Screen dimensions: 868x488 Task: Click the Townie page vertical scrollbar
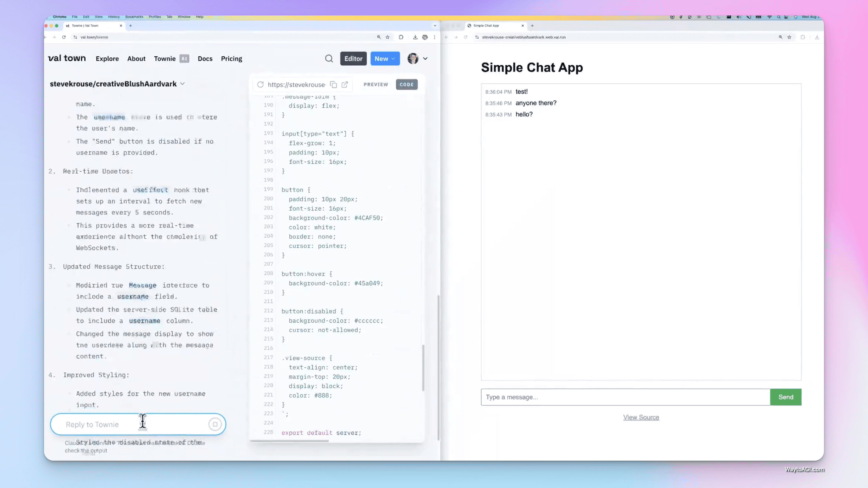pos(438,367)
